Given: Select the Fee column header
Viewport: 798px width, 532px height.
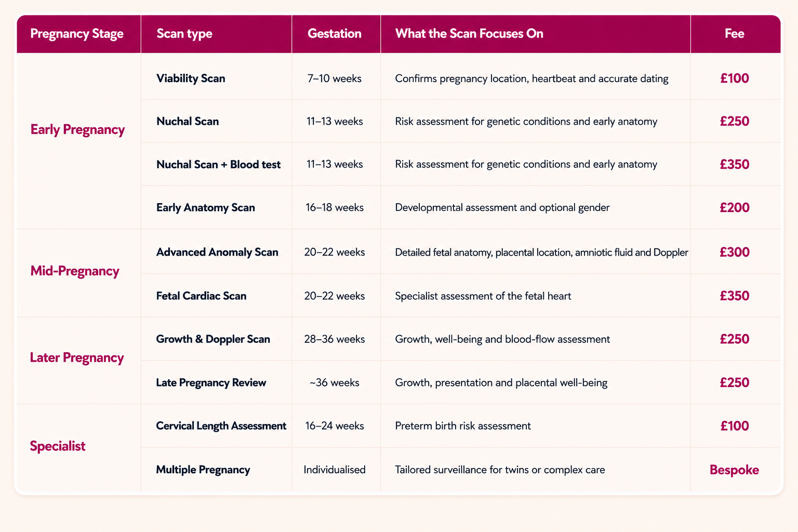Looking at the screenshot, I should coord(735,34).
